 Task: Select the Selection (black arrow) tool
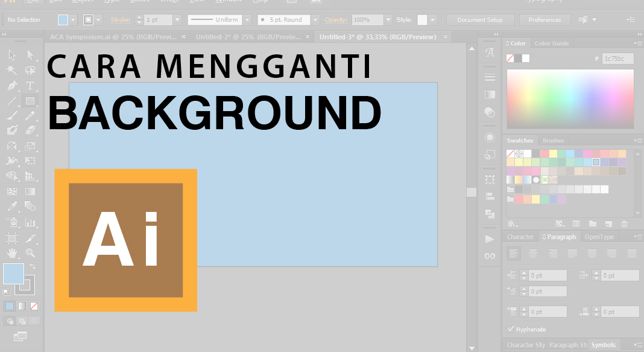click(12, 55)
